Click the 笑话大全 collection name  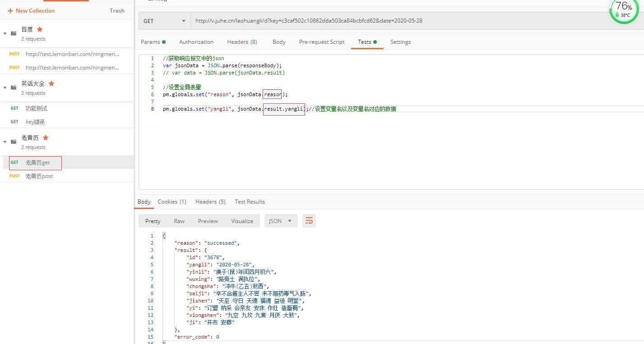point(33,84)
